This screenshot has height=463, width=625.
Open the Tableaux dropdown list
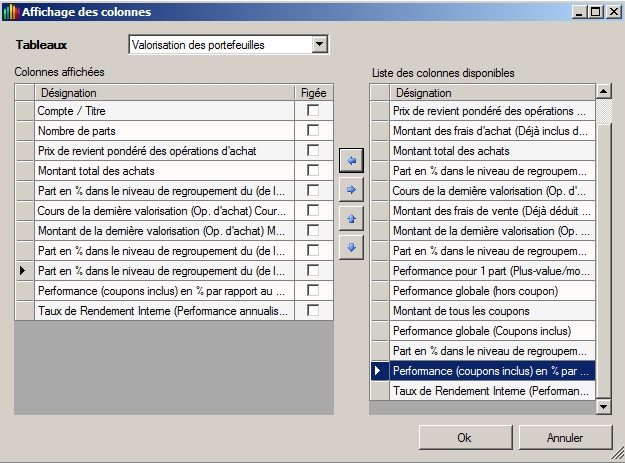coord(319,45)
